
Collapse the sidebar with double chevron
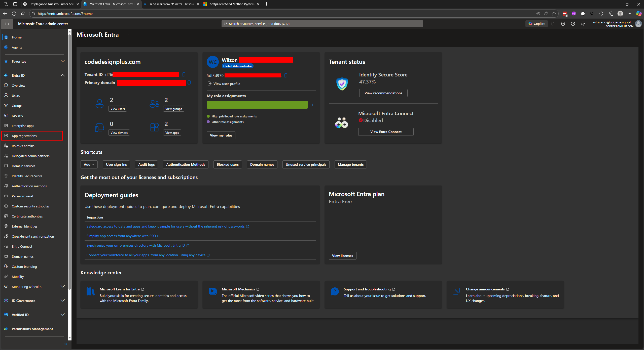point(65,344)
